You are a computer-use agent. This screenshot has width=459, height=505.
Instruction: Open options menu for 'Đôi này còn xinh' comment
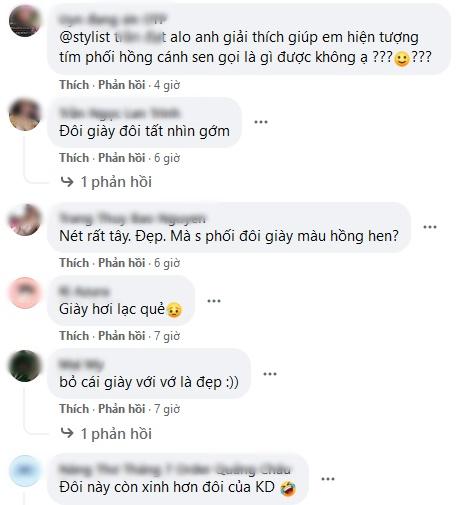tap(328, 479)
